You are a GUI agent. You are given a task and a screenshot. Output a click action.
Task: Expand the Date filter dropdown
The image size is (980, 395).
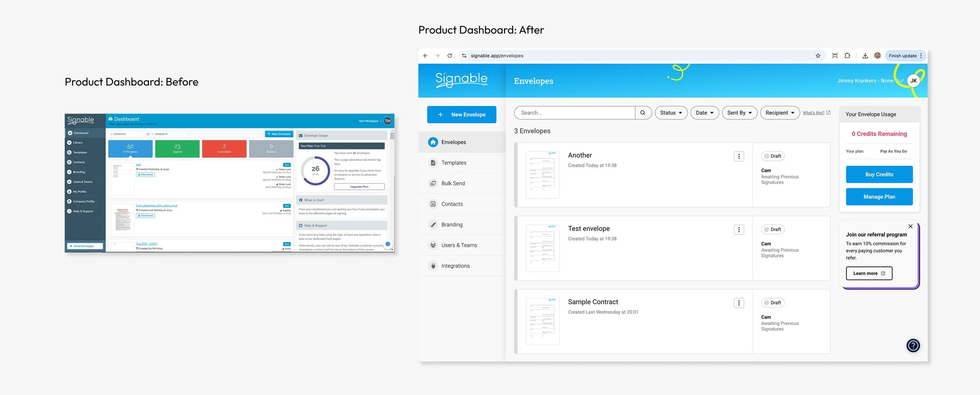tap(705, 113)
